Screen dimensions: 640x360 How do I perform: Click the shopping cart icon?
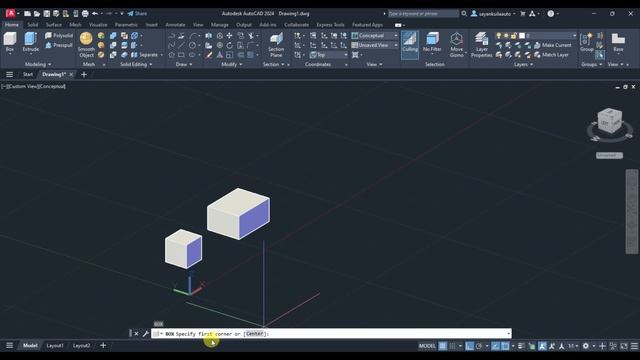[x=522, y=13]
